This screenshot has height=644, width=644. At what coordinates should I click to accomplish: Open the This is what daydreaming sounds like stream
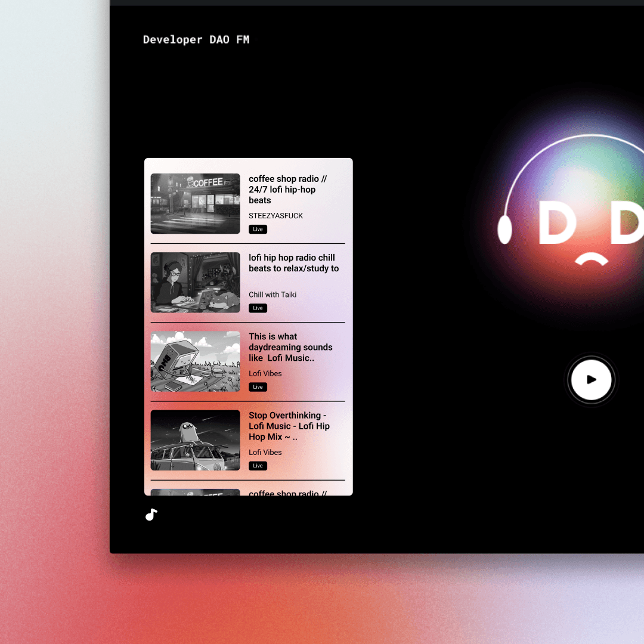290,347
